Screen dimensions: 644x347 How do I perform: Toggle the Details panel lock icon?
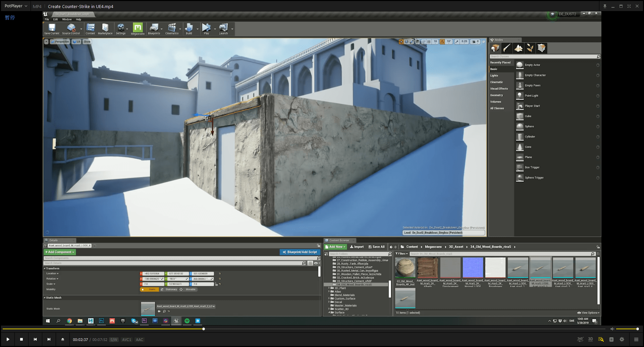[319, 246]
